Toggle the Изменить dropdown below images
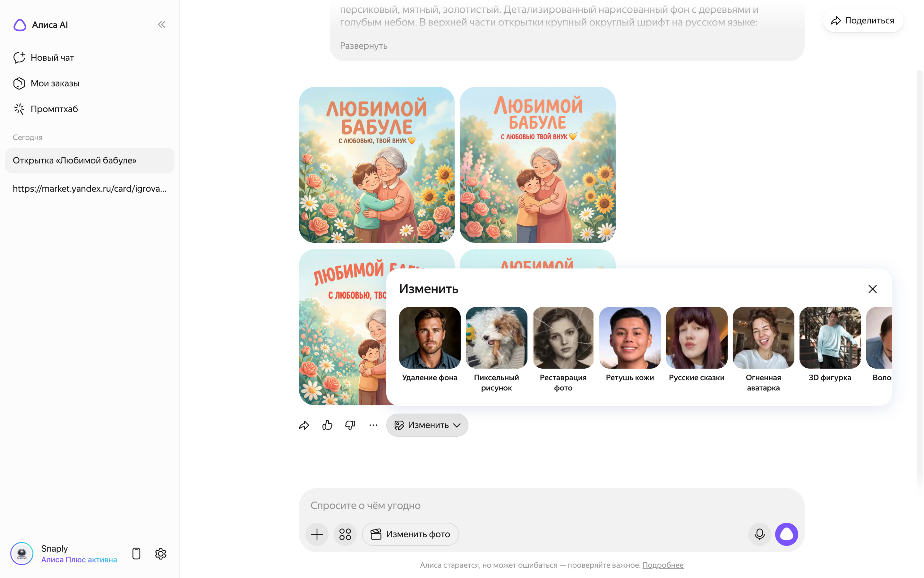This screenshot has width=924, height=578. [427, 425]
